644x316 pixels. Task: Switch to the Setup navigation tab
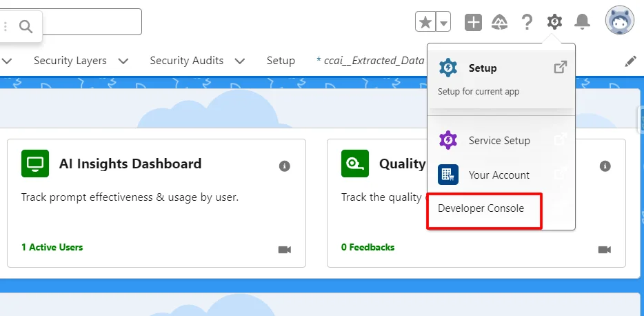tap(281, 61)
